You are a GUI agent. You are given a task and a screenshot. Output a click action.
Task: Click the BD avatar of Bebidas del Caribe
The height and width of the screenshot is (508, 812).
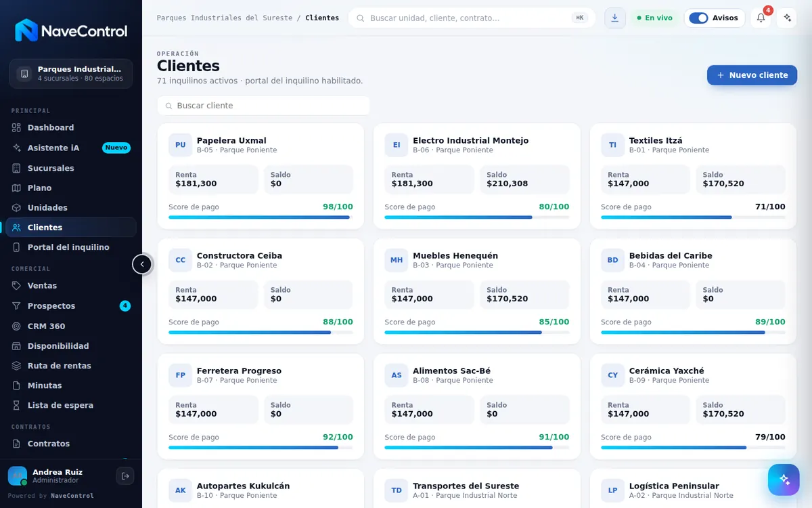pos(613,260)
